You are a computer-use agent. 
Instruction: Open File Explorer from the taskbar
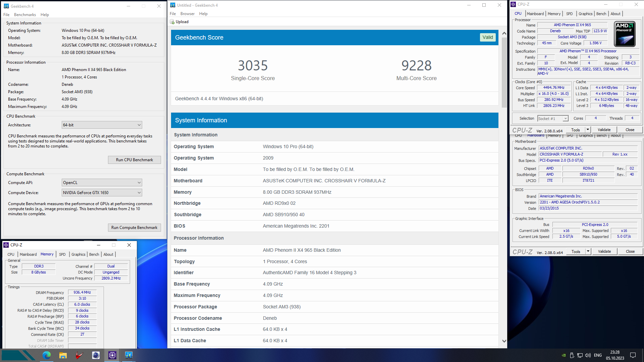(63, 355)
